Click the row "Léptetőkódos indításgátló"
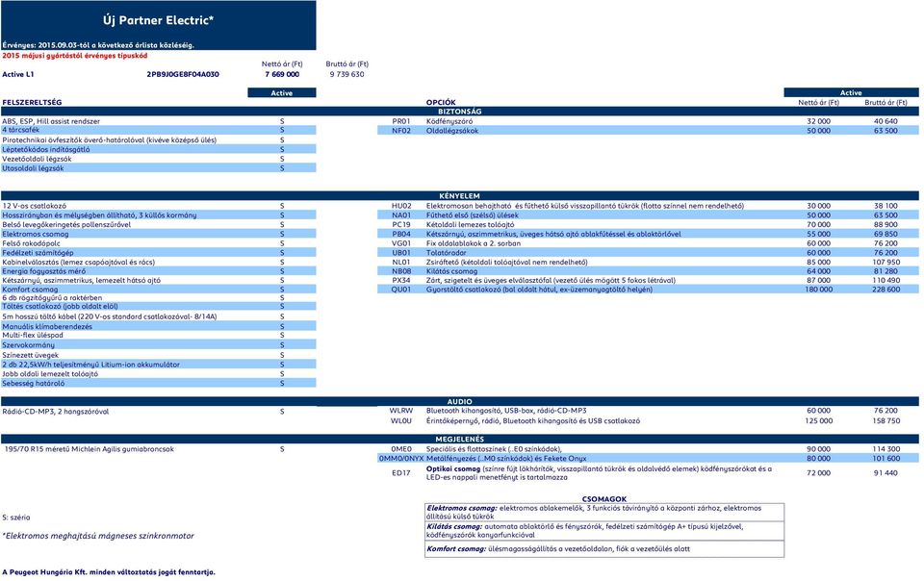Screen dimensions: 924x581 (x=159, y=149)
